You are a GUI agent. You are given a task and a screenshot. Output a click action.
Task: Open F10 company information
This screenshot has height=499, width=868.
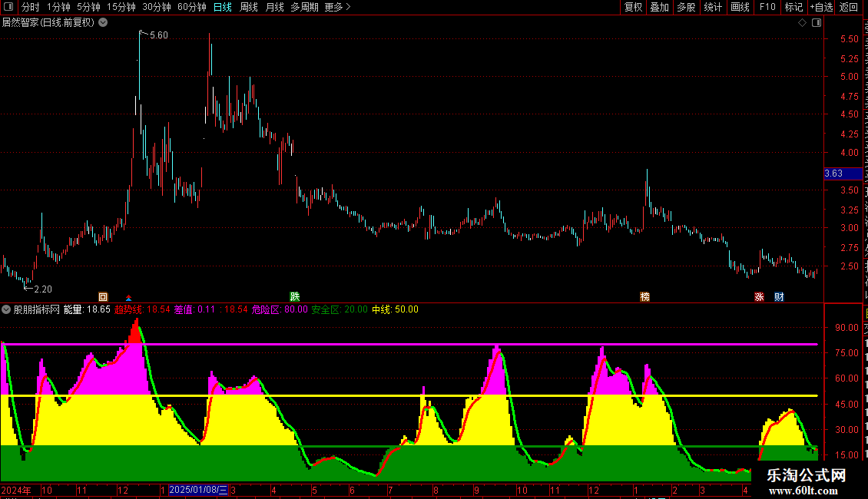(767, 7)
